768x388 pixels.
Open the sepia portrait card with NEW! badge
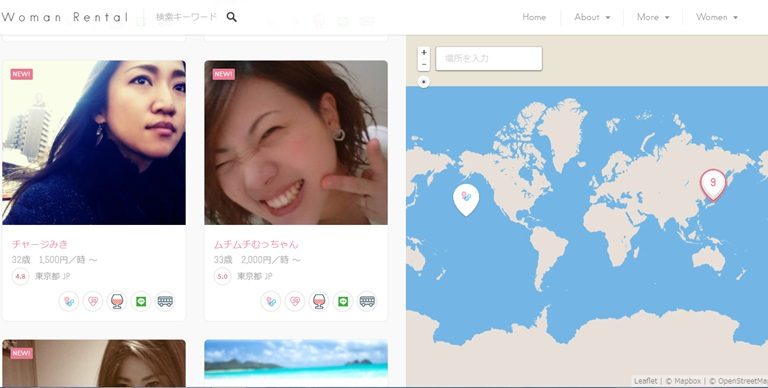[x=94, y=363]
